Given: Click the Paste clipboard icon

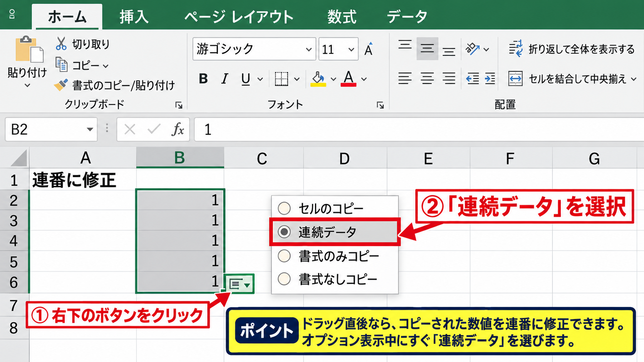Looking at the screenshot, I should 29,49.
